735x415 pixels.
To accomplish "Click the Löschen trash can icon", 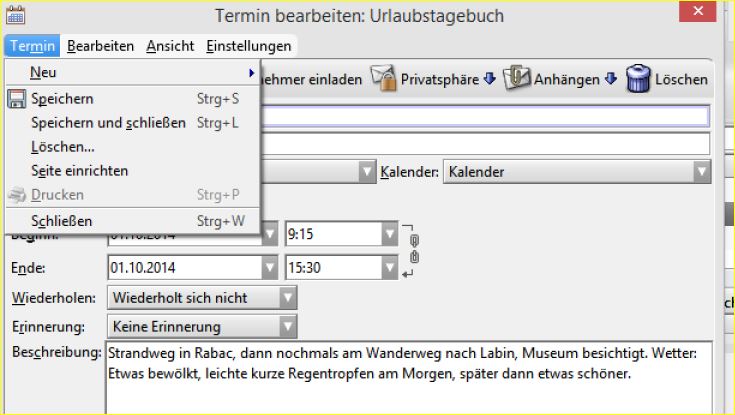I will (x=638, y=78).
